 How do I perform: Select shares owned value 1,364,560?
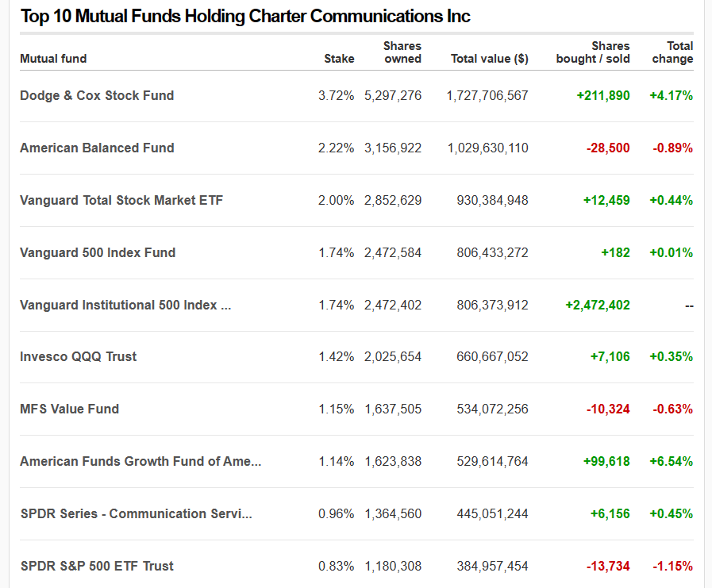(393, 513)
